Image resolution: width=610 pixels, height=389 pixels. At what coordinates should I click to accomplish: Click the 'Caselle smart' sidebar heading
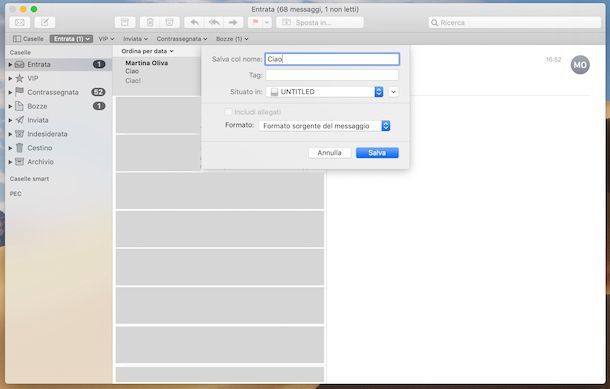29,179
